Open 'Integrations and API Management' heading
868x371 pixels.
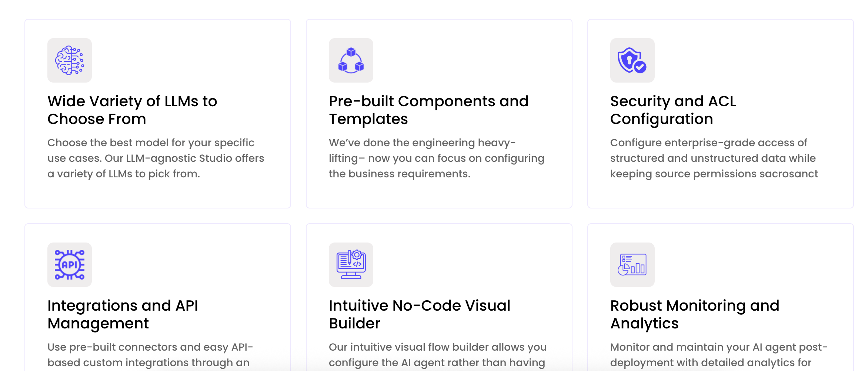click(123, 314)
